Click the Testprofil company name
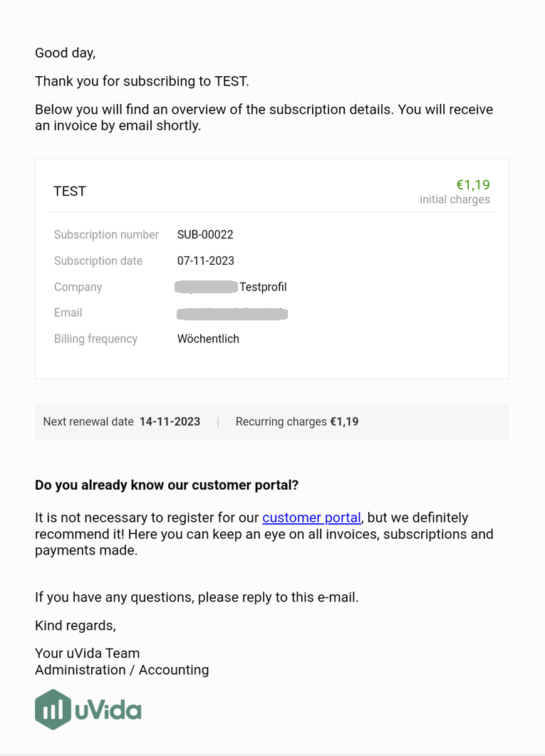 263,287
